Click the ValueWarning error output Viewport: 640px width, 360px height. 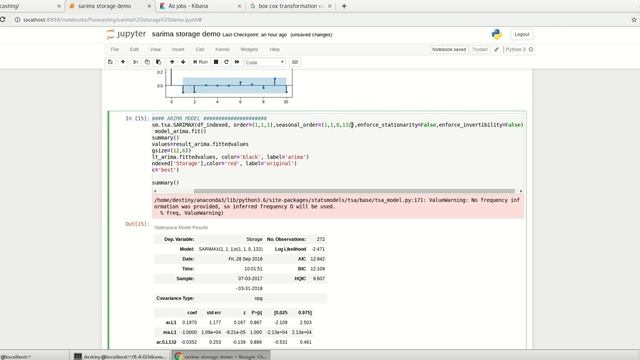(x=338, y=207)
